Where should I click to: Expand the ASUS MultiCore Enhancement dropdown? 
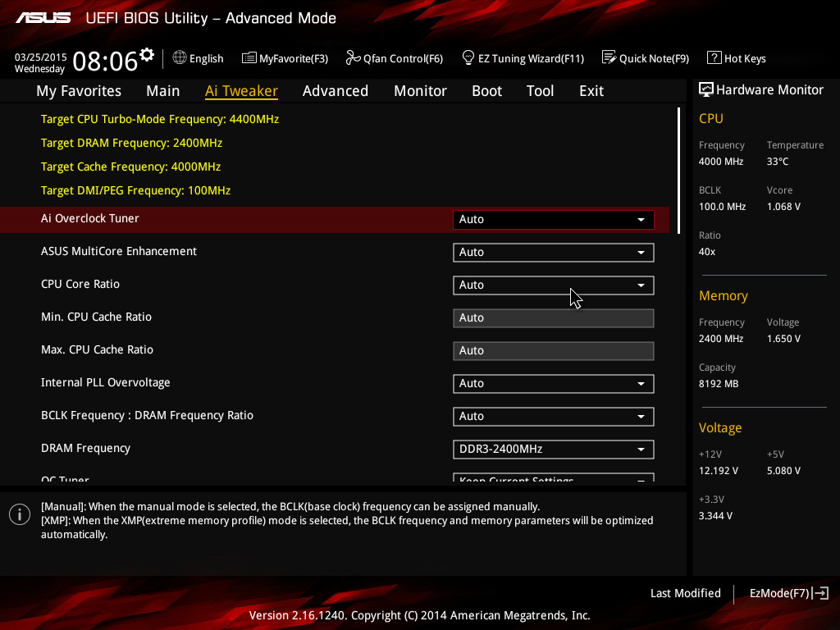[x=554, y=253]
